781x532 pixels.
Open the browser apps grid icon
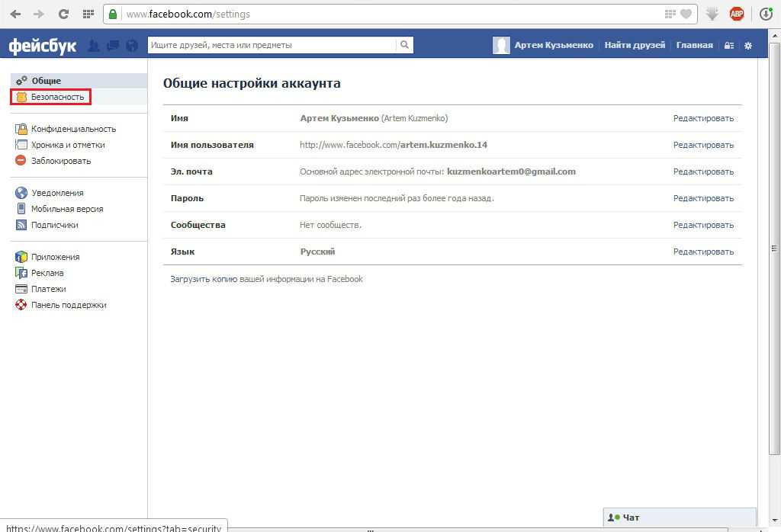(88, 14)
